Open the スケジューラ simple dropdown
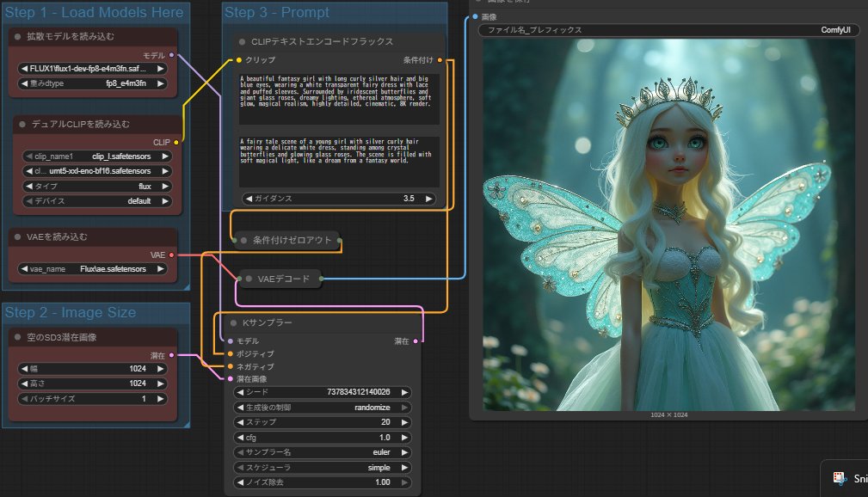Image resolution: width=868 pixels, height=497 pixels. tap(323, 468)
